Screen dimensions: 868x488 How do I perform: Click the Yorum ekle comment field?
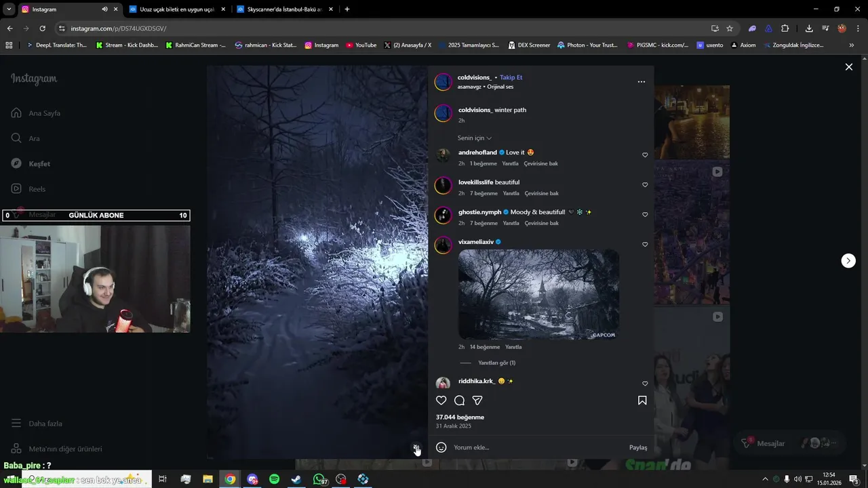(x=539, y=447)
